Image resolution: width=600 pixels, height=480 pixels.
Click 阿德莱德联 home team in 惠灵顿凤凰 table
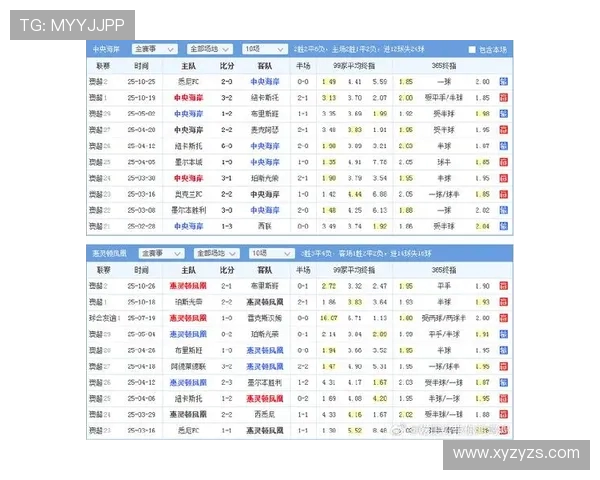tap(188, 366)
